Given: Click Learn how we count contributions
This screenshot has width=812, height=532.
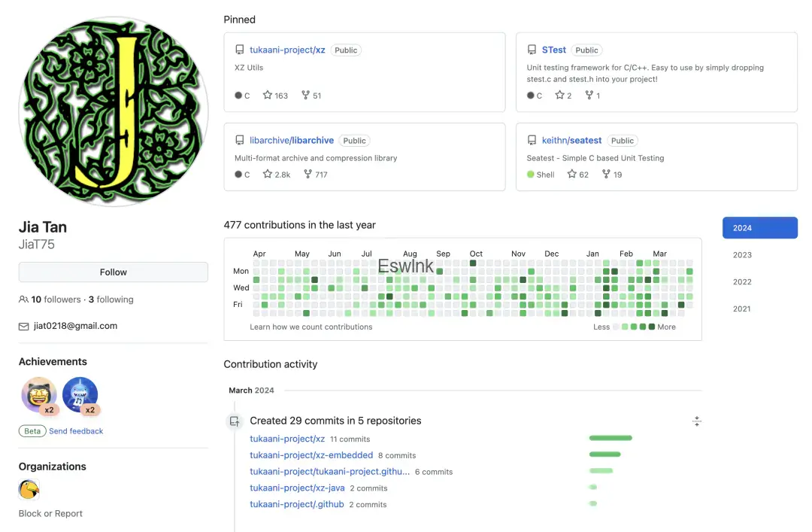Looking at the screenshot, I should coord(311,327).
